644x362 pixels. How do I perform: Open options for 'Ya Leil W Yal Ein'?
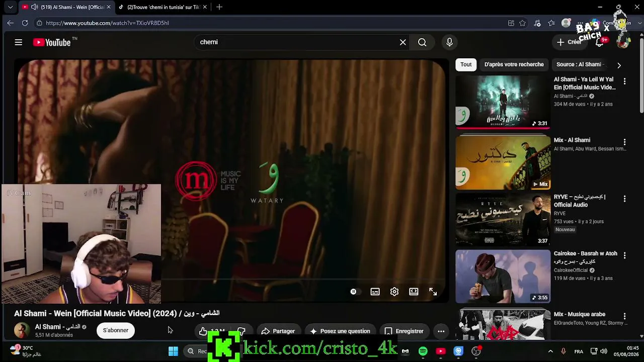[624, 81]
